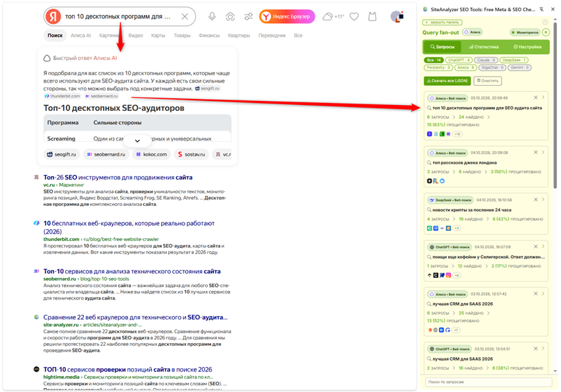Expand '24 найдено' in the first query card
The height and width of the screenshot is (392, 561).
(x=471, y=117)
